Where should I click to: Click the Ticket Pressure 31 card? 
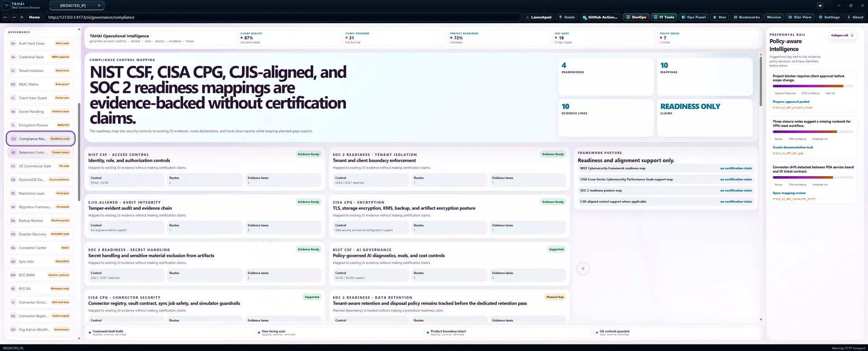(393, 38)
